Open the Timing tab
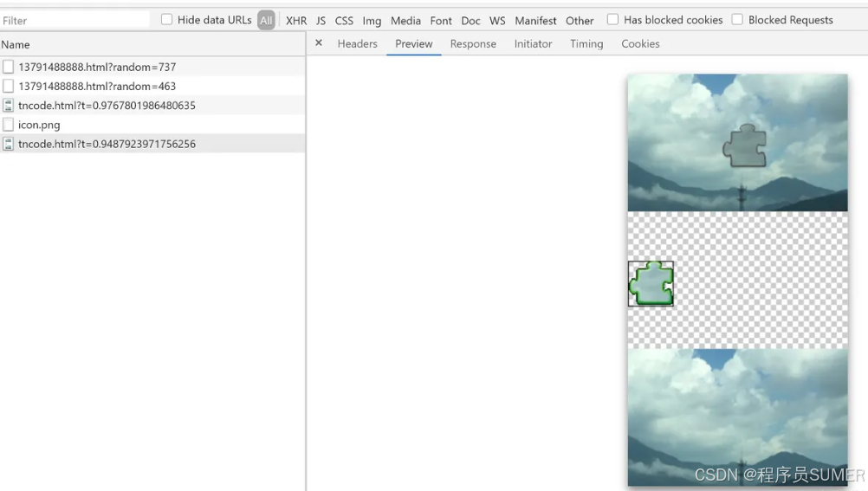 coord(586,44)
